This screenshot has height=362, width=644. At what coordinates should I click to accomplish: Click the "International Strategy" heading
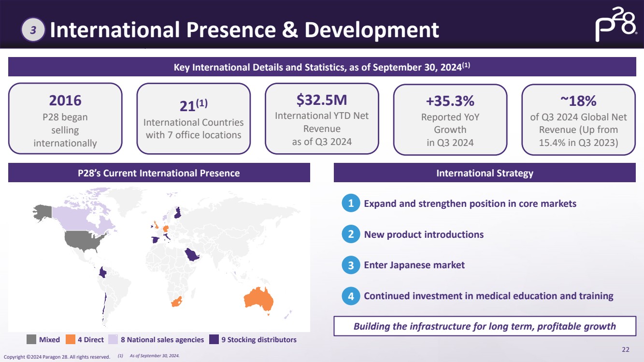click(x=485, y=173)
